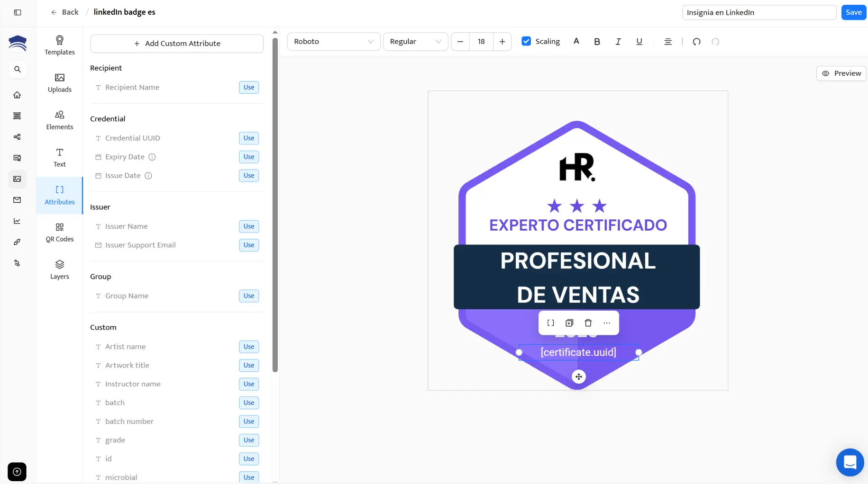Open the Regular font weight dropdown

pos(415,42)
